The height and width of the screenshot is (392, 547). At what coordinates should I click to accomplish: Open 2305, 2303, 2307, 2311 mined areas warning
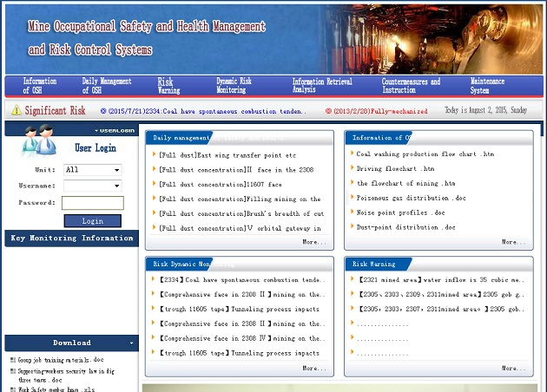point(441,309)
